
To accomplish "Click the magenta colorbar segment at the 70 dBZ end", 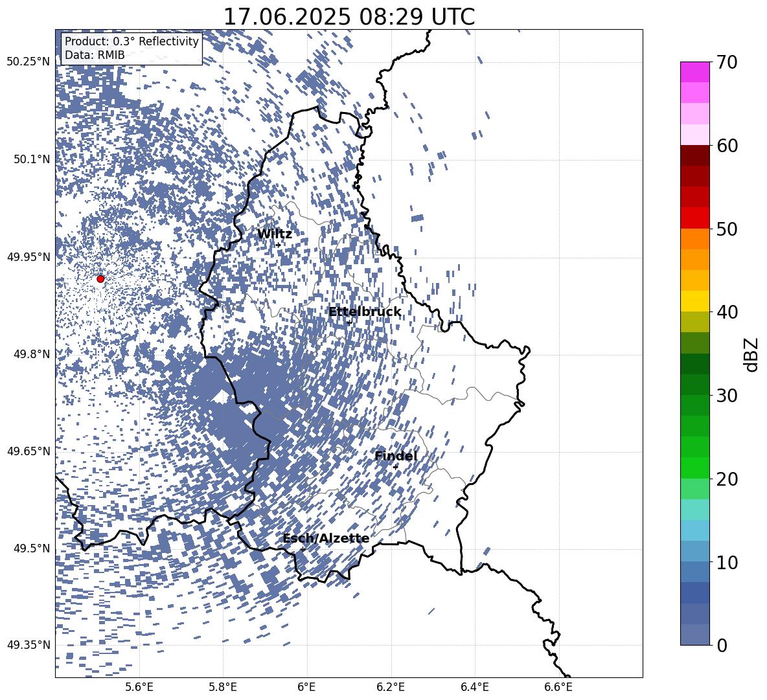I will click(x=694, y=73).
